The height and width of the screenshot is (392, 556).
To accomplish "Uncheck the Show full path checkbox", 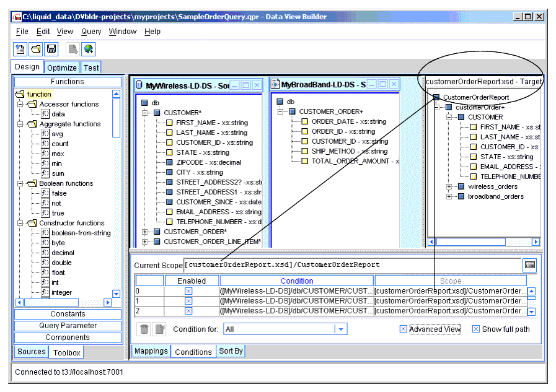I will click(476, 329).
